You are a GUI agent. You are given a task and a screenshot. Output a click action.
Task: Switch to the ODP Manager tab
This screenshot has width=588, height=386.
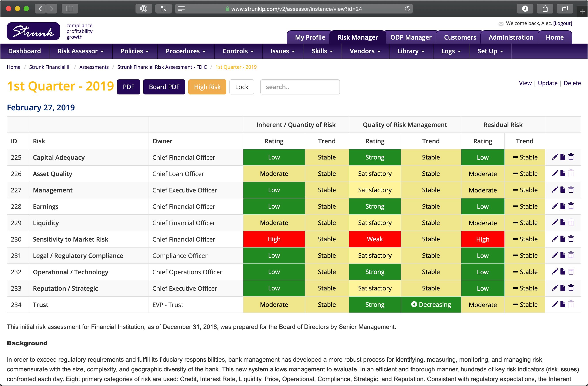coord(411,37)
